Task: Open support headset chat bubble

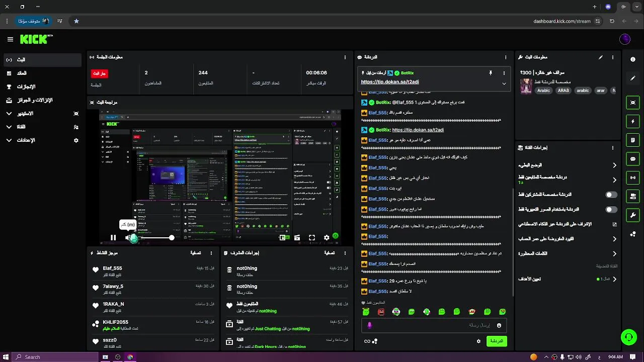Action: [628, 337]
